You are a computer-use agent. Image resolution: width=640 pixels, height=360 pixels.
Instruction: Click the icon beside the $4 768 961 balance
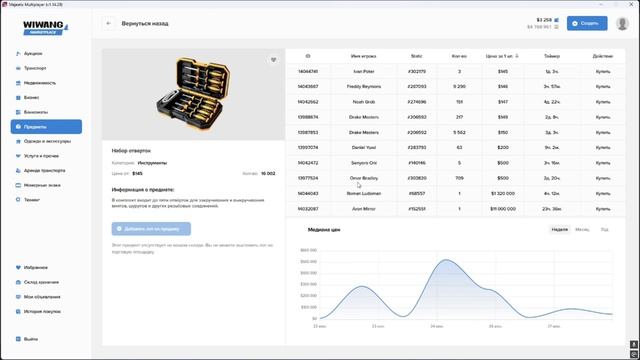(x=556, y=27)
